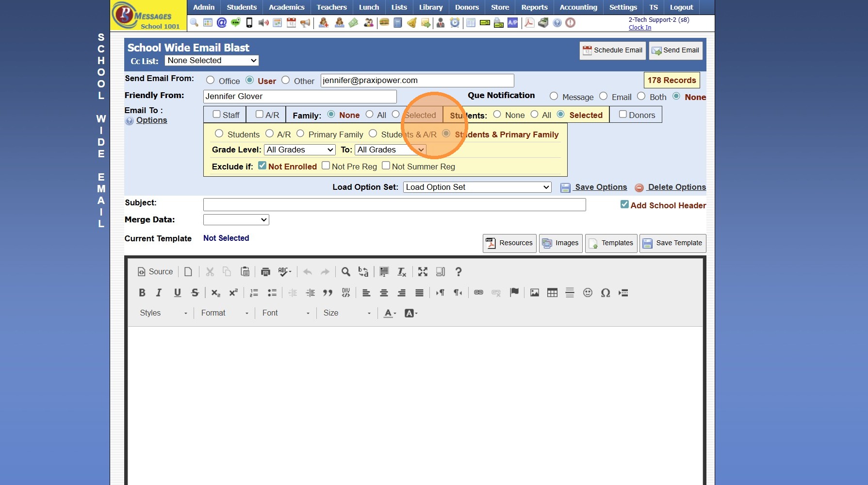Create a new blank page in editor
This screenshot has height=485, width=868.
click(188, 272)
